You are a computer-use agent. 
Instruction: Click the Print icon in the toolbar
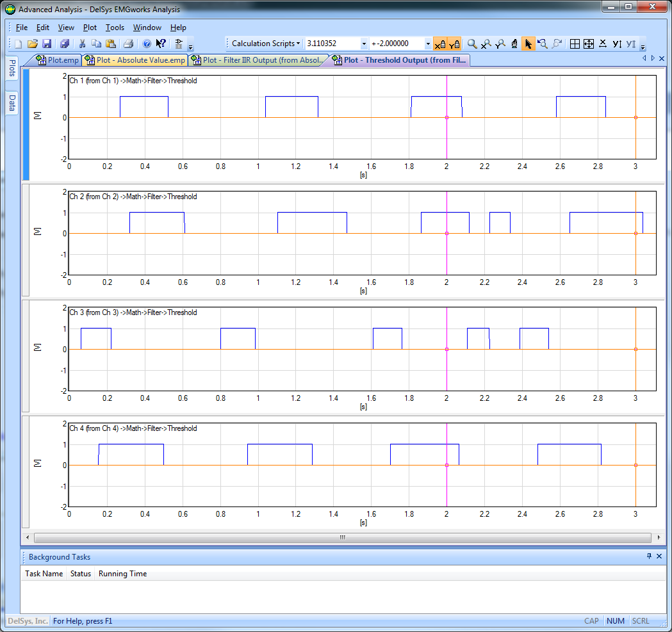tap(128, 44)
